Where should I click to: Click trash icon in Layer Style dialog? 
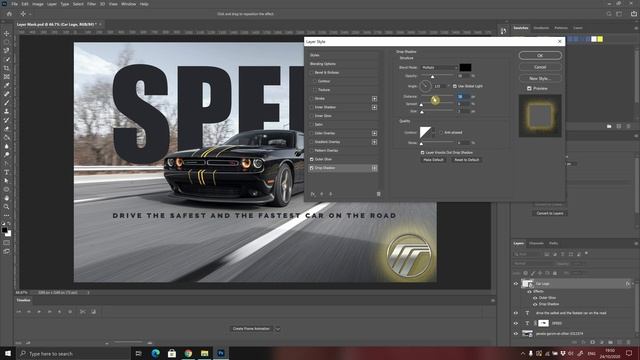click(378, 194)
